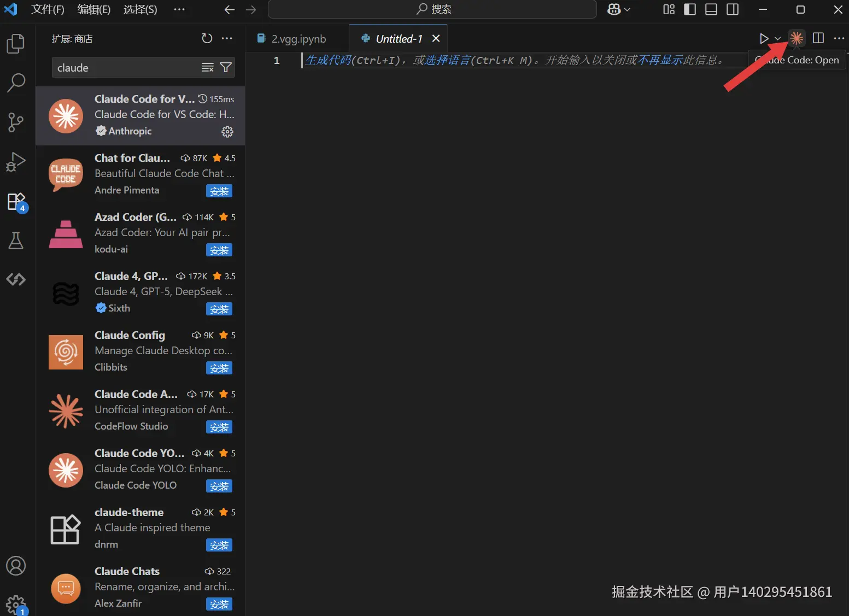Install Claude 4, GPT-5 extension by Sixth

pyautogui.click(x=219, y=309)
